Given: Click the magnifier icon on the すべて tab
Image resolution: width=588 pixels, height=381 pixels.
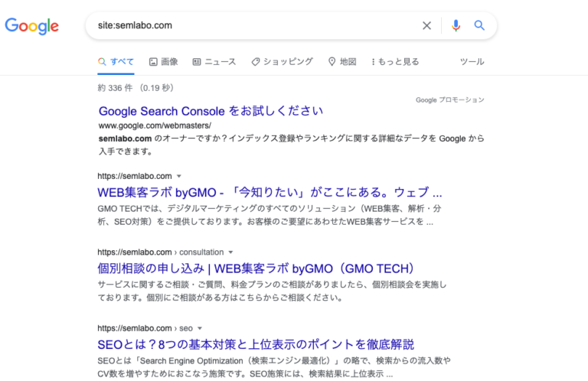Looking at the screenshot, I should tap(102, 62).
